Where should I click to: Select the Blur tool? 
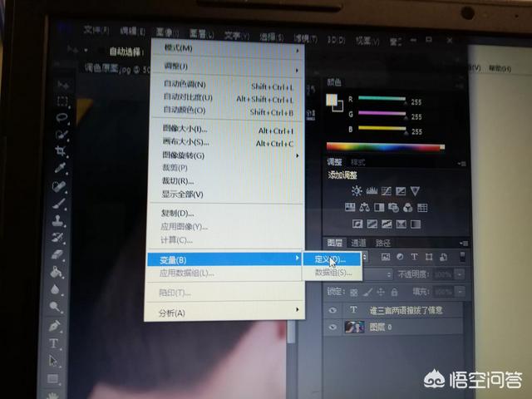[x=56, y=289]
